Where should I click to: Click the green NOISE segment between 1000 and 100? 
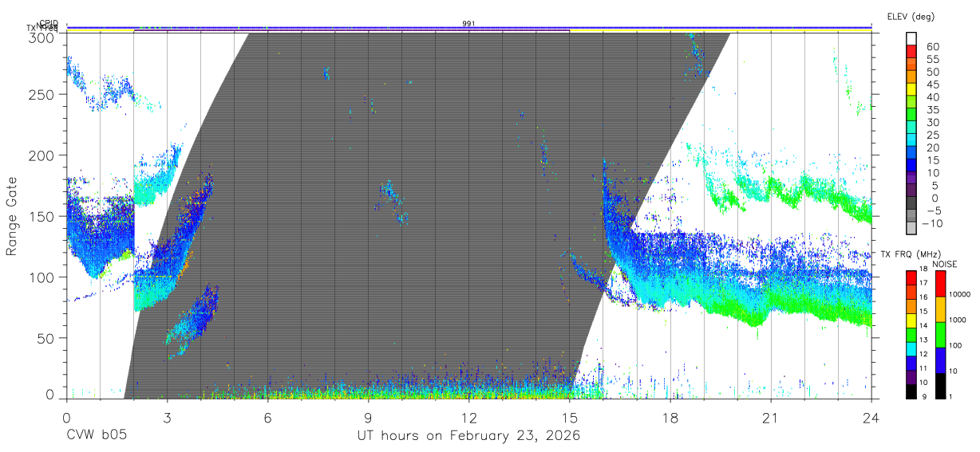940,335
